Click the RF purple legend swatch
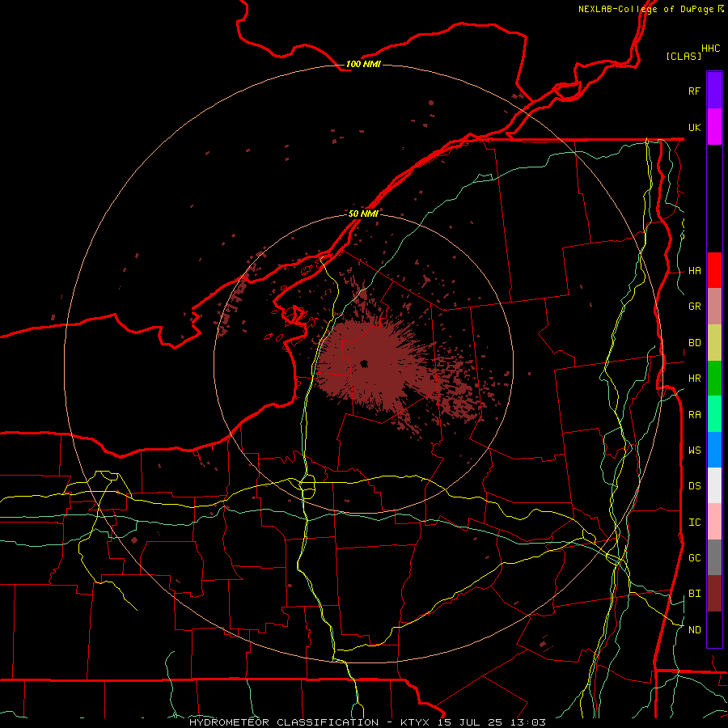The height and width of the screenshot is (728, 728). coord(714,91)
